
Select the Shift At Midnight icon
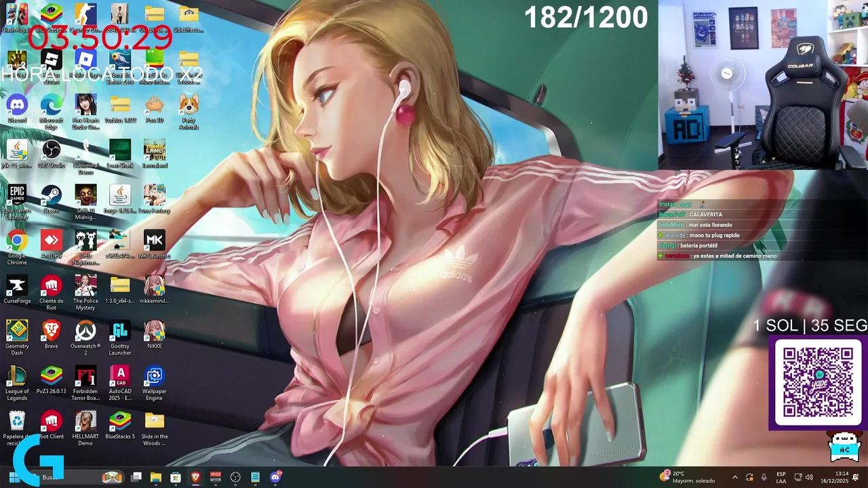[86, 203]
